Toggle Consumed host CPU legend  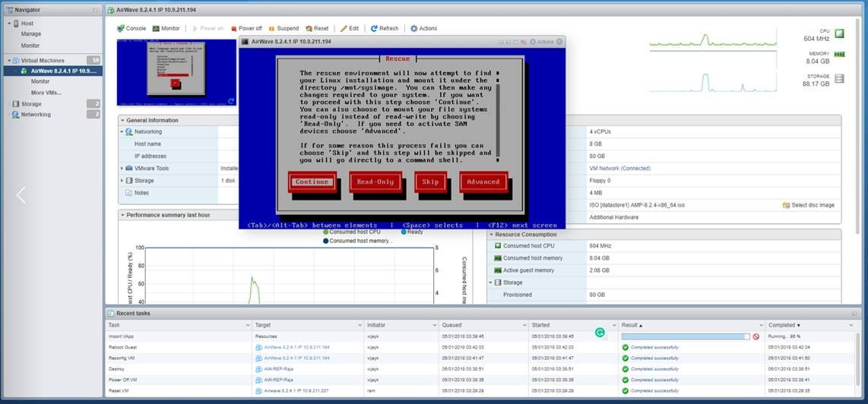click(351, 232)
